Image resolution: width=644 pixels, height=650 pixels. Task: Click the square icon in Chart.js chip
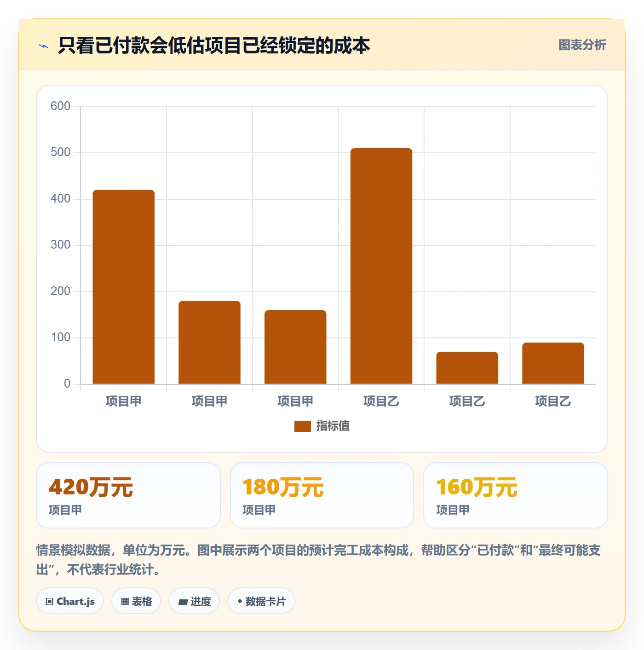pos(50,601)
